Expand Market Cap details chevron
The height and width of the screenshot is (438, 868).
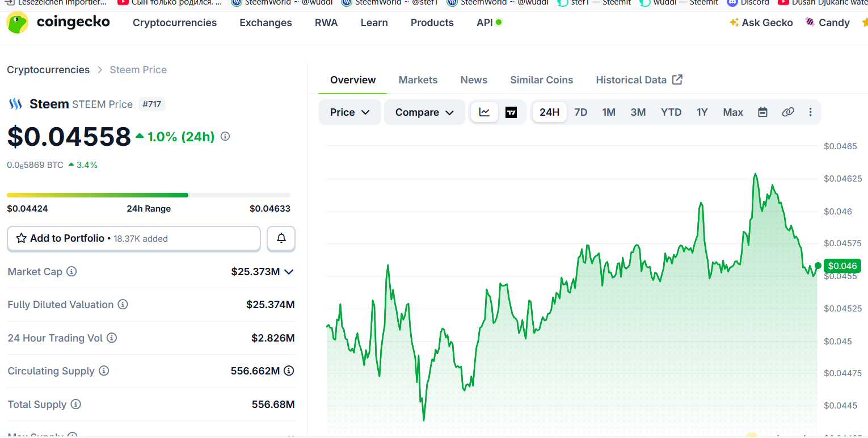coord(289,272)
